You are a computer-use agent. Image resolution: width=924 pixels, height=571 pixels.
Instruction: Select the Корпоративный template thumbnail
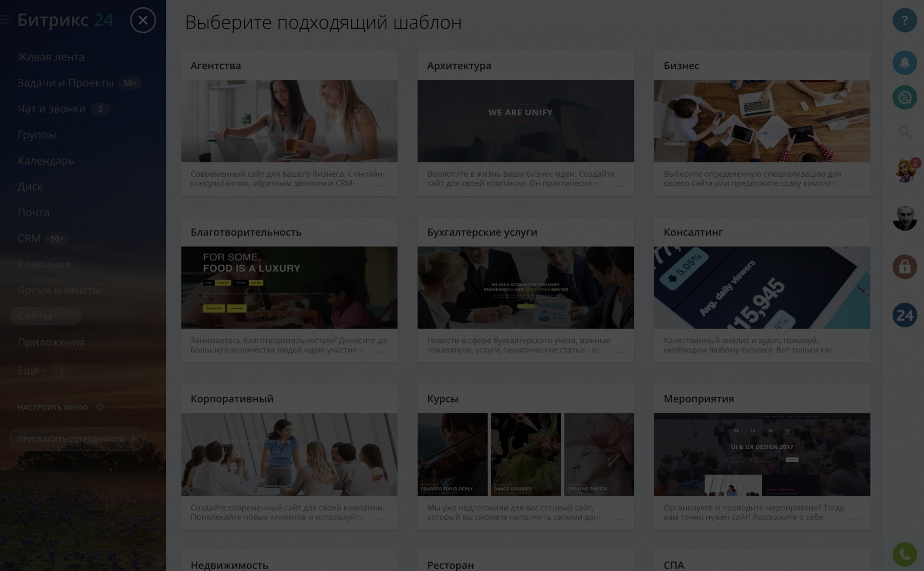coord(289,454)
